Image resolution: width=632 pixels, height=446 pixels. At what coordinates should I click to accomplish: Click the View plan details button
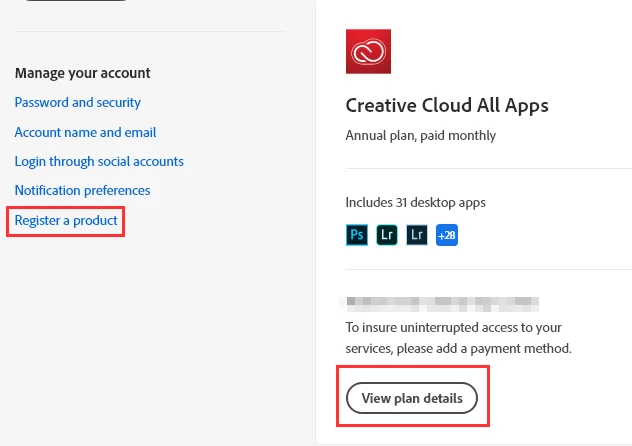coord(412,398)
